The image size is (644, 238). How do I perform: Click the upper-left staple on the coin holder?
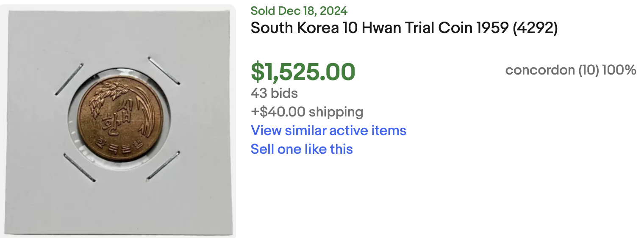(x=69, y=79)
